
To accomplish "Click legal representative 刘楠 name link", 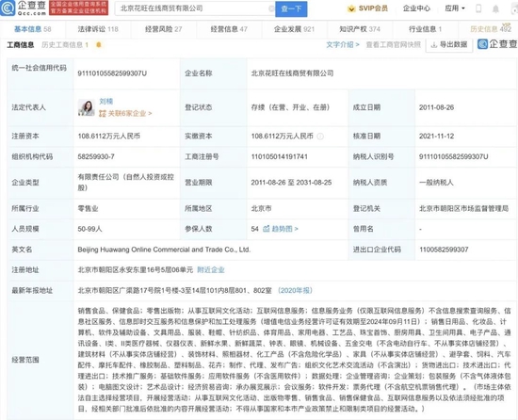I will click(x=106, y=102).
